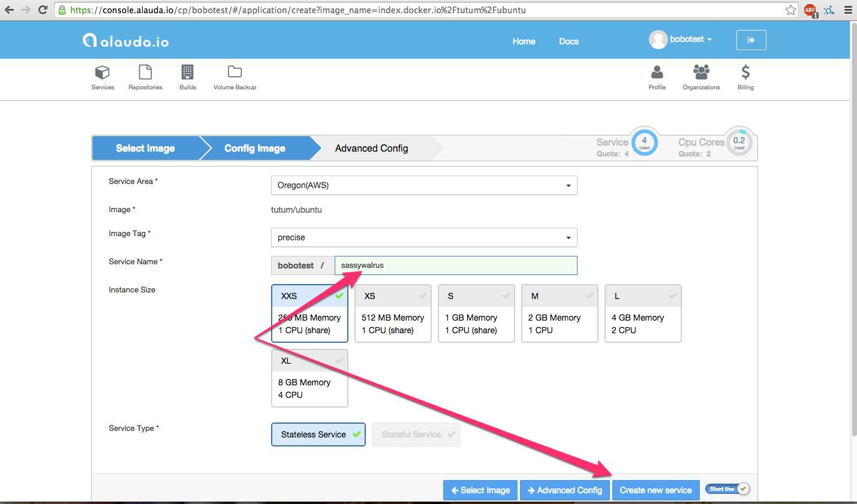This screenshot has height=504, width=857.
Task: Expand the bobotest user menu
Action: (691, 39)
